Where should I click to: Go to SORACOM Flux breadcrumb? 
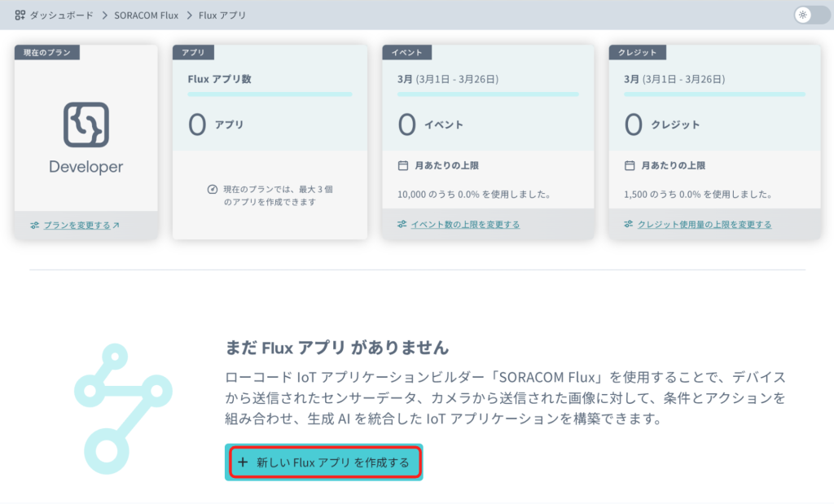[147, 15]
